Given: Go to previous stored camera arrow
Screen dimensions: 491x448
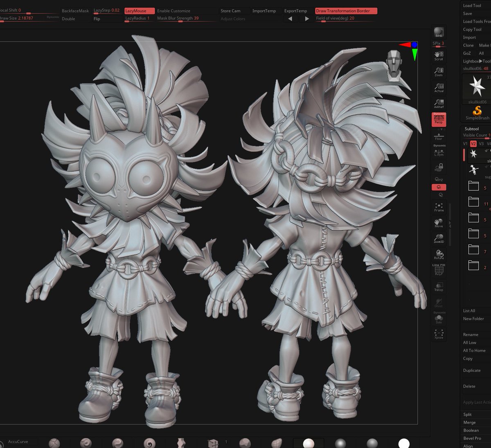Looking at the screenshot, I should [290, 19].
